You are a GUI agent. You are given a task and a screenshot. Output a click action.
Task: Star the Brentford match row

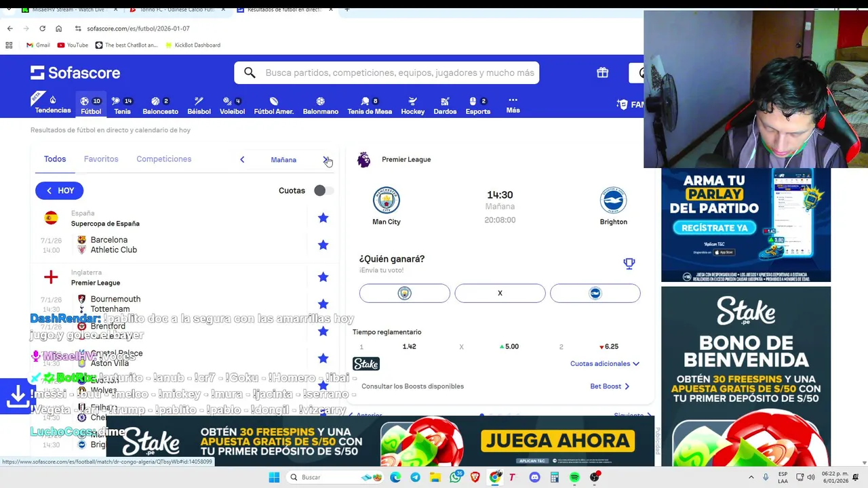coord(323,331)
